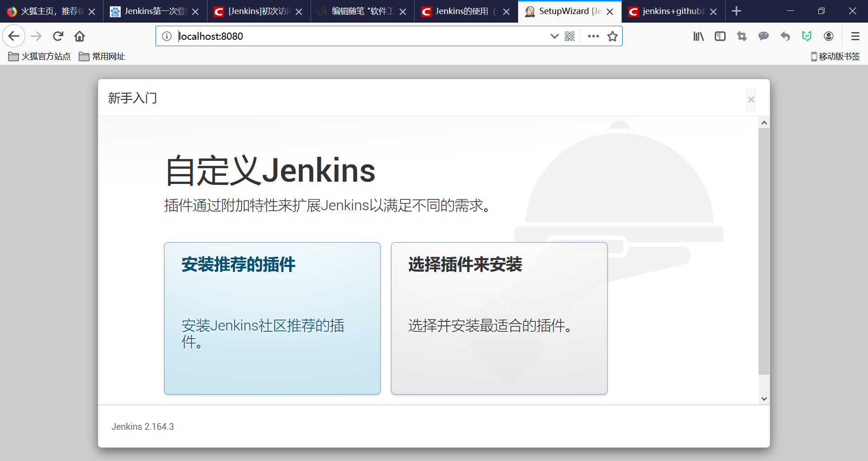The height and width of the screenshot is (461, 868).
Task: Choose 选择插件来安装 option
Action: tap(499, 318)
